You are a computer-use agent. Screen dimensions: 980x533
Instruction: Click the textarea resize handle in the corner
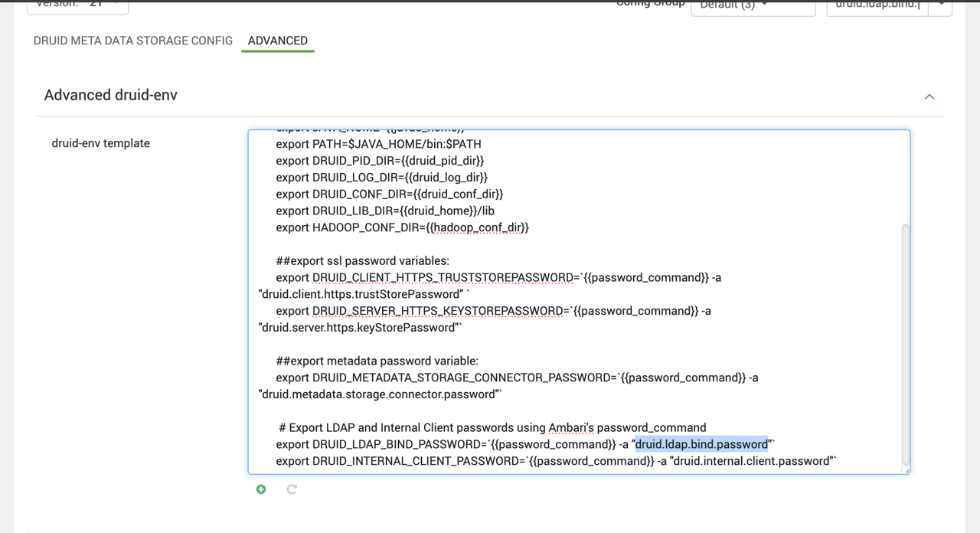pos(907,471)
